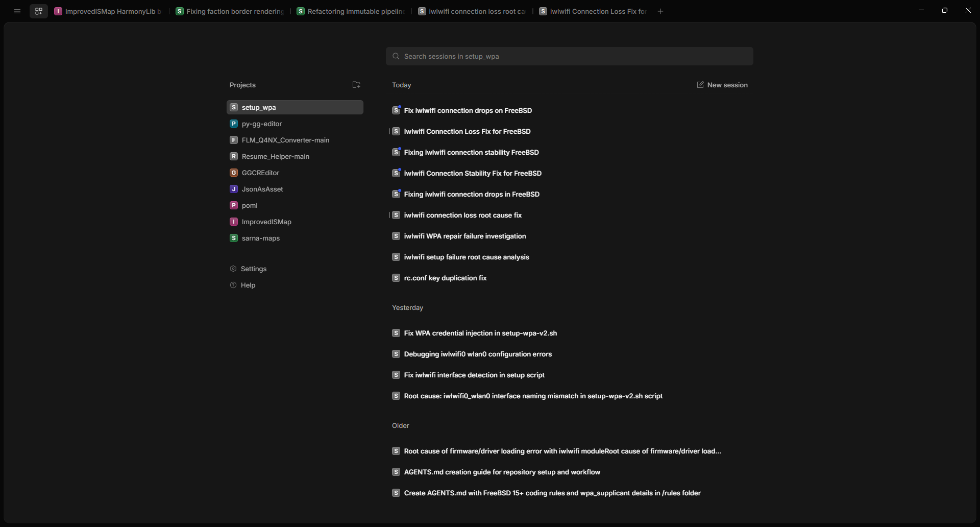Click the New session pencil icon
This screenshot has width=980, height=527.
pyautogui.click(x=700, y=85)
